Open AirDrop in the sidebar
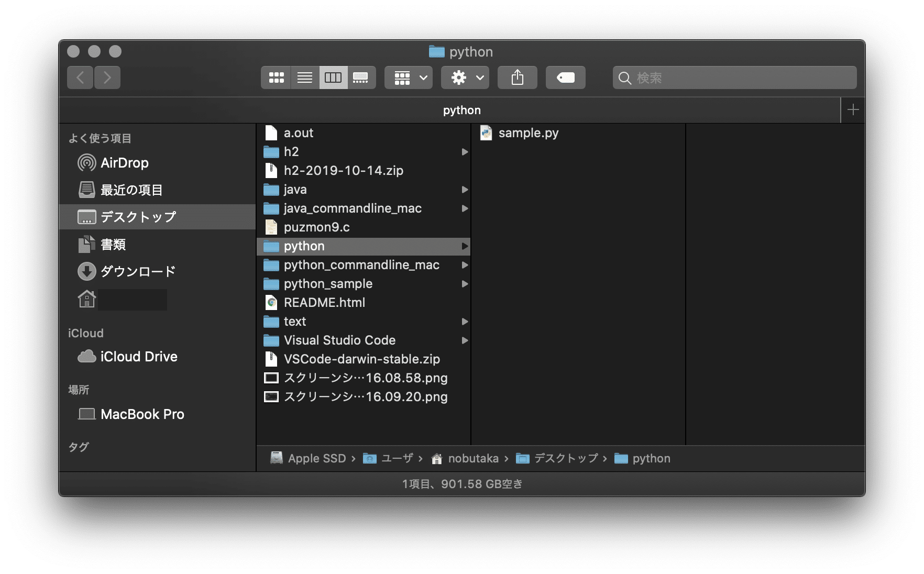The image size is (924, 574). tap(124, 163)
